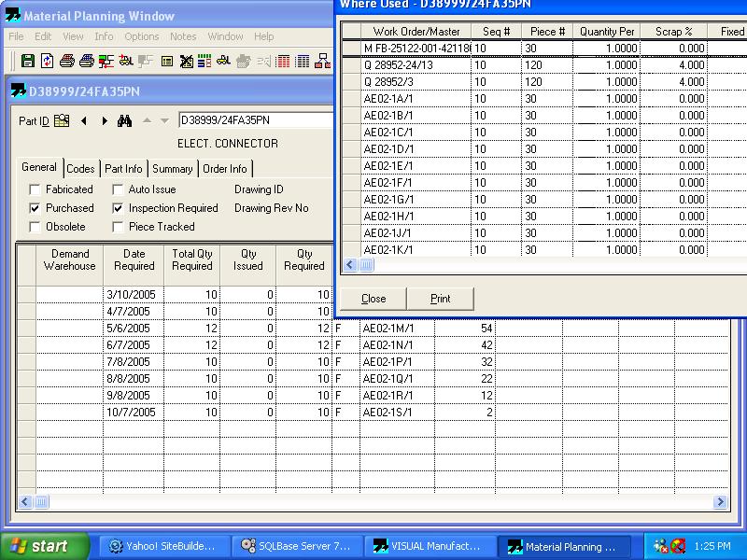Click the binoculars search icon

(x=123, y=121)
